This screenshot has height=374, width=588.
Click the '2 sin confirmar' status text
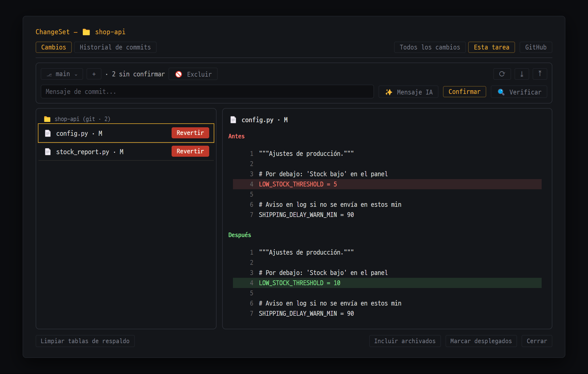[x=138, y=74]
